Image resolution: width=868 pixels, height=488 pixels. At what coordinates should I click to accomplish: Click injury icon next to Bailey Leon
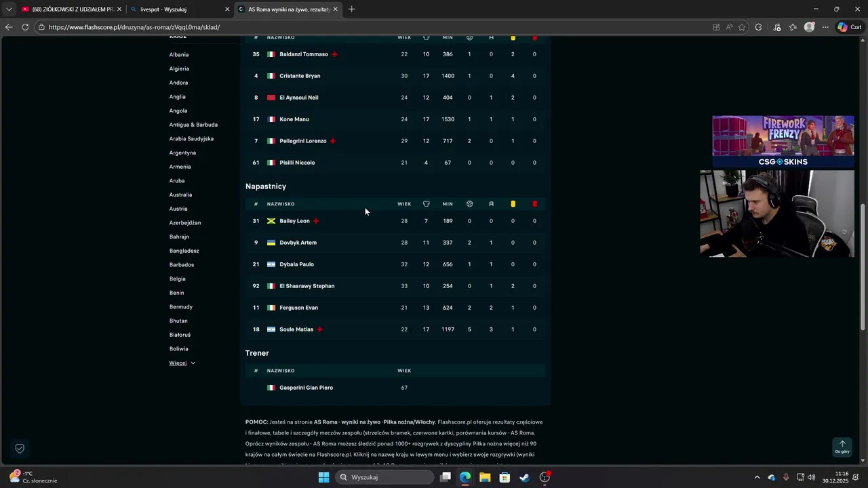pyautogui.click(x=316, y=221)
